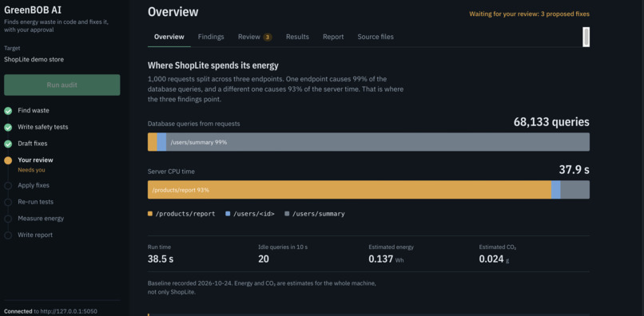Click the /products/report legend label
Image resolution: width=644 pixels, height=316 pixels.
[185, 214]
